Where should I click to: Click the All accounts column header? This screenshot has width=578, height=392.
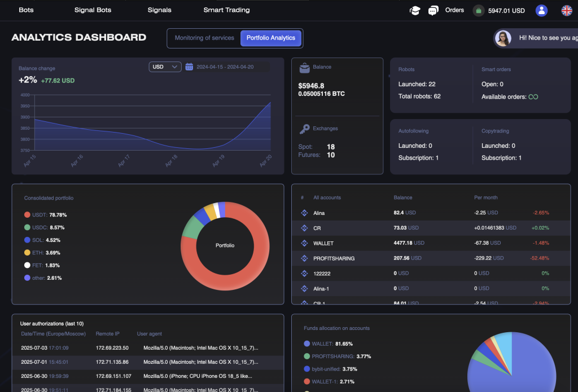point(327,197)
